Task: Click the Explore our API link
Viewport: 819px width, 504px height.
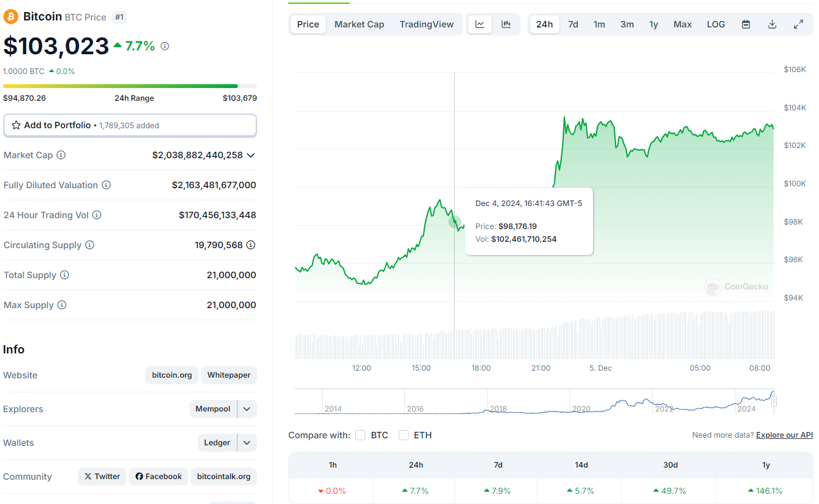Action: 784,435
